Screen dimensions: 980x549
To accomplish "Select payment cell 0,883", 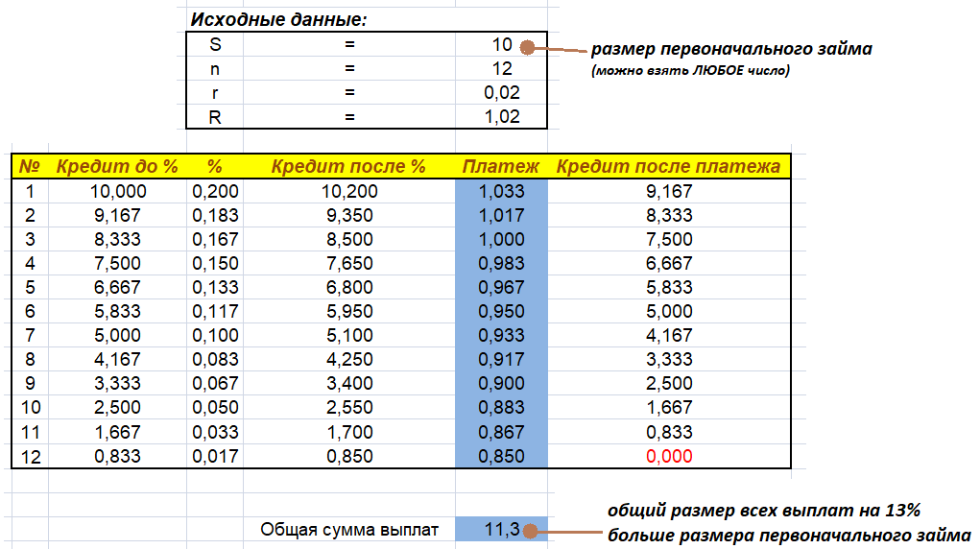I will click(501, 408).
